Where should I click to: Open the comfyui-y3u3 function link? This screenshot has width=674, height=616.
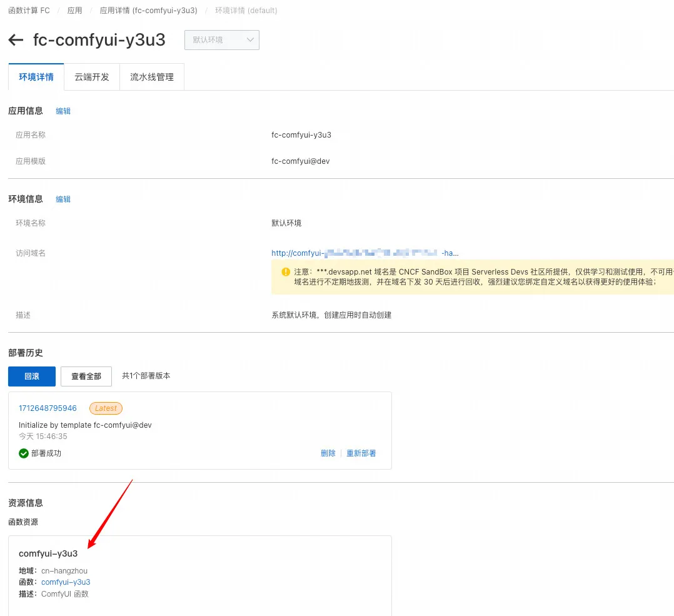pyautogui.click(x=66, y=582)
